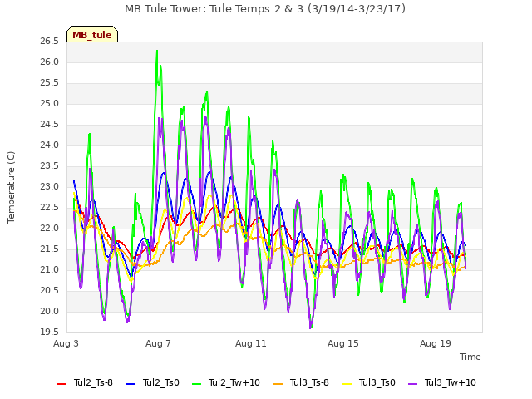Toggle the Tul3_Ts-8 legend entry
The height and width of the screenshot is (399, 532).
click(x=301, y=383)
